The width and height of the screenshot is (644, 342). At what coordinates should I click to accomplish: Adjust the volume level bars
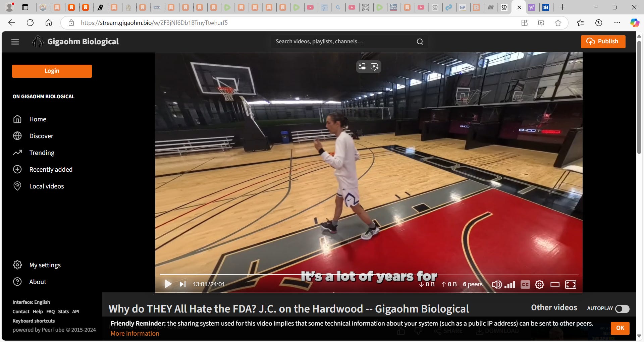(x=510, y=285)
